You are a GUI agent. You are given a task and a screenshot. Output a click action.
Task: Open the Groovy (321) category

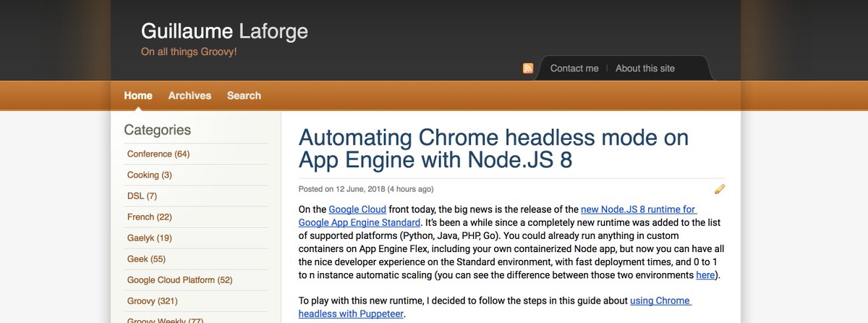(153, 301)
